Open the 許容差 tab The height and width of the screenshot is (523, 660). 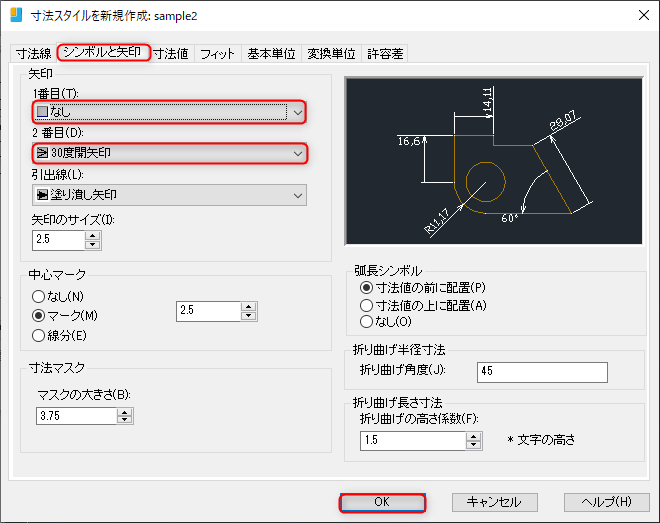coord(386,53)
